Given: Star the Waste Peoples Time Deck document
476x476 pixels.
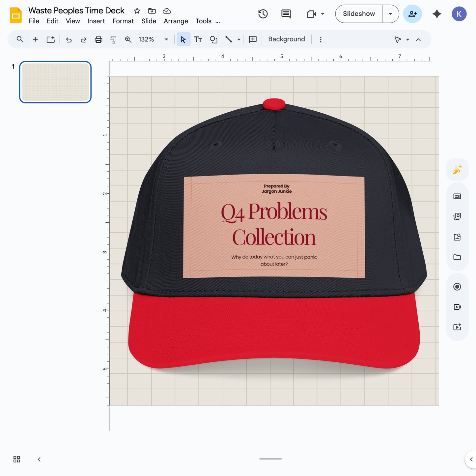Looking at the screenshot, I should coord(137,11).
